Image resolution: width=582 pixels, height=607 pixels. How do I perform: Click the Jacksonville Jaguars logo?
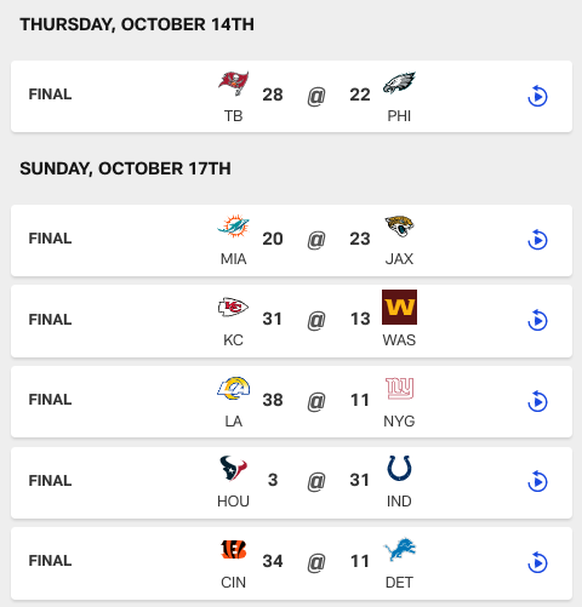[x=400, y=226]
